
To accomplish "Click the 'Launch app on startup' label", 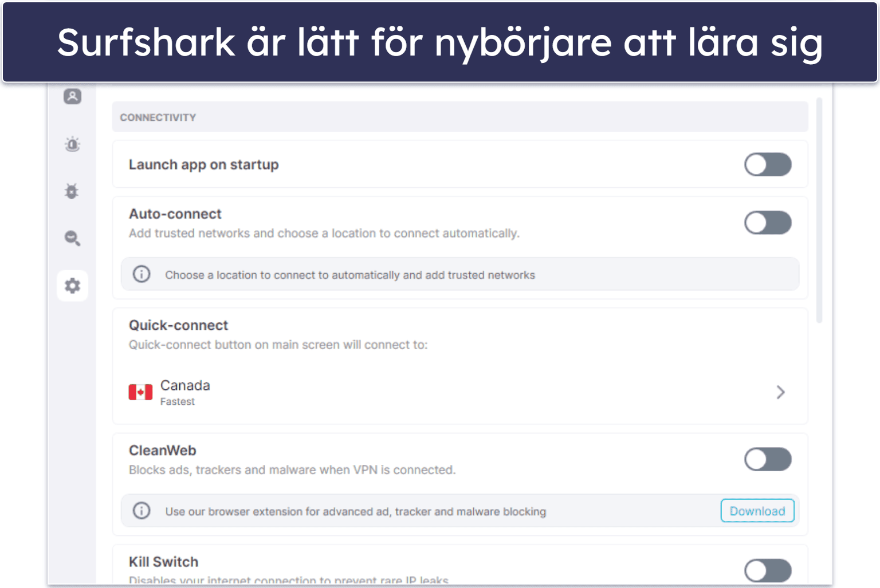I will point(203,165).
